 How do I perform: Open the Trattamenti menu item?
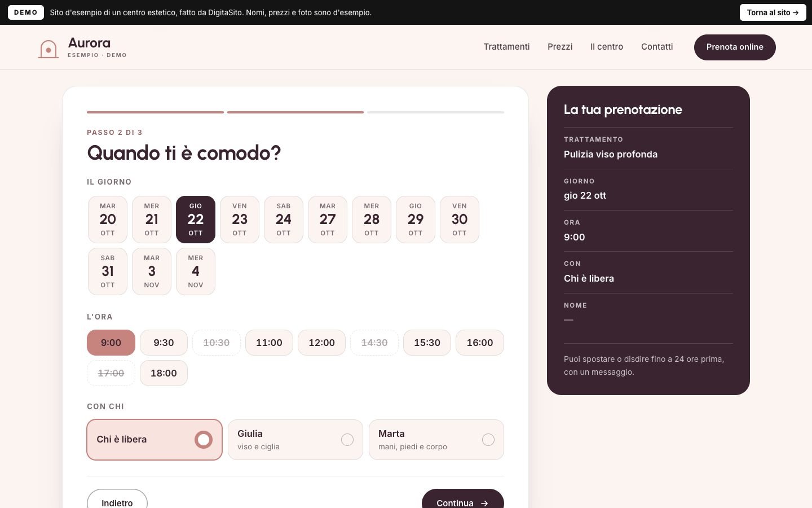pos(506,47)
